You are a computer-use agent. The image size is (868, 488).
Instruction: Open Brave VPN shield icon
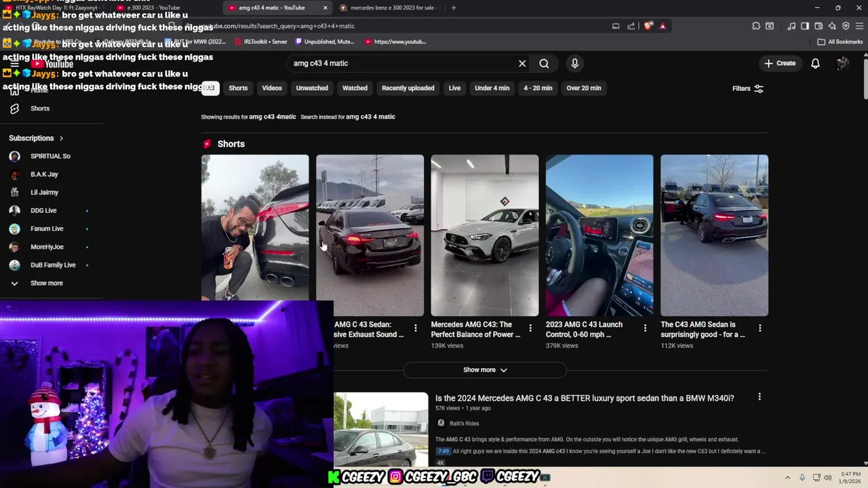tap(846, 26)
